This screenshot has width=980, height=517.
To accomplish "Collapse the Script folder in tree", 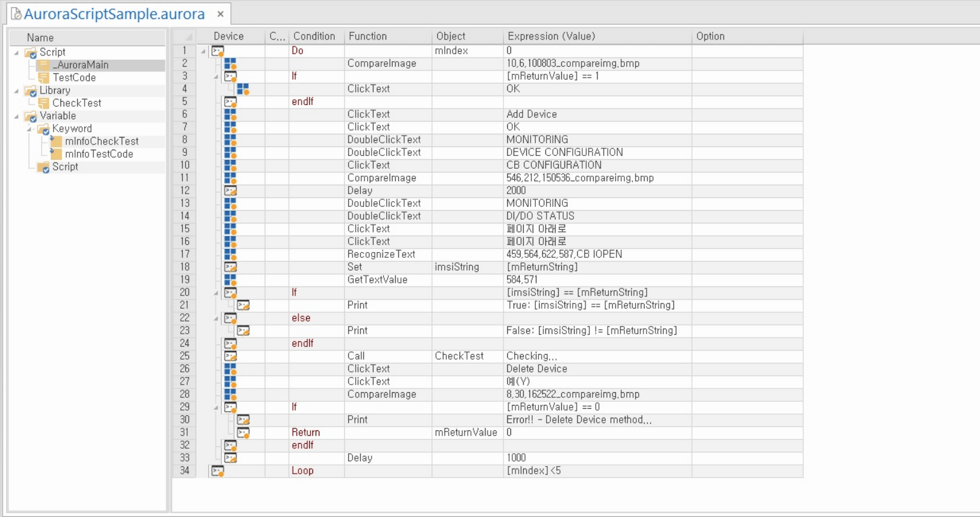I will click(x=16, y=52).
